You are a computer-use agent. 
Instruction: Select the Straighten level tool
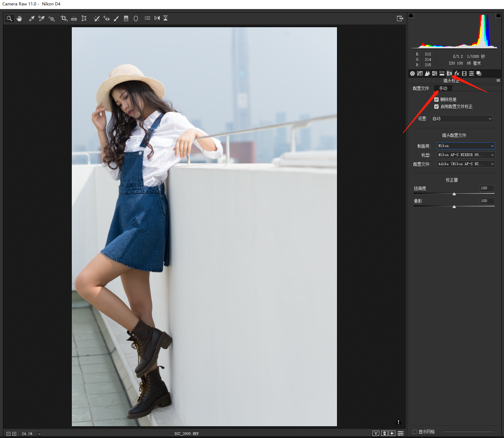point(74,18)
